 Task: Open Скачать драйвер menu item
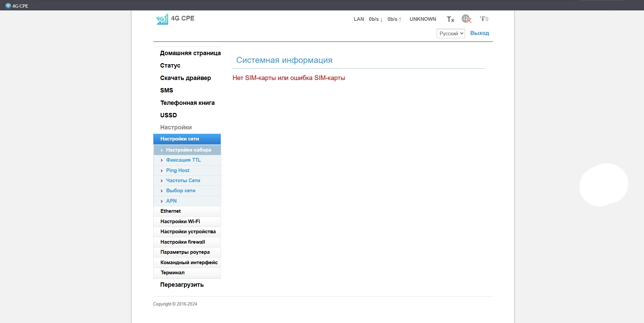[x=186, y=78]
